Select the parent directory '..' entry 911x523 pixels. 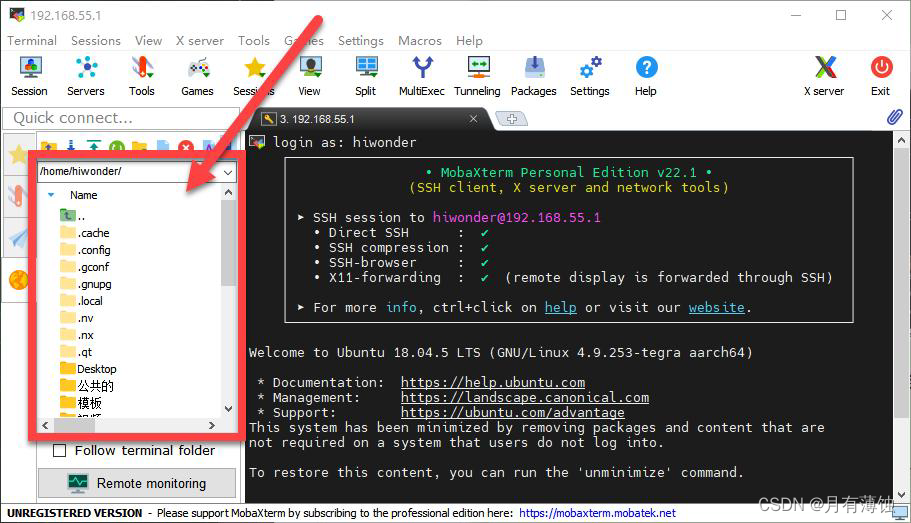(73, 216)
